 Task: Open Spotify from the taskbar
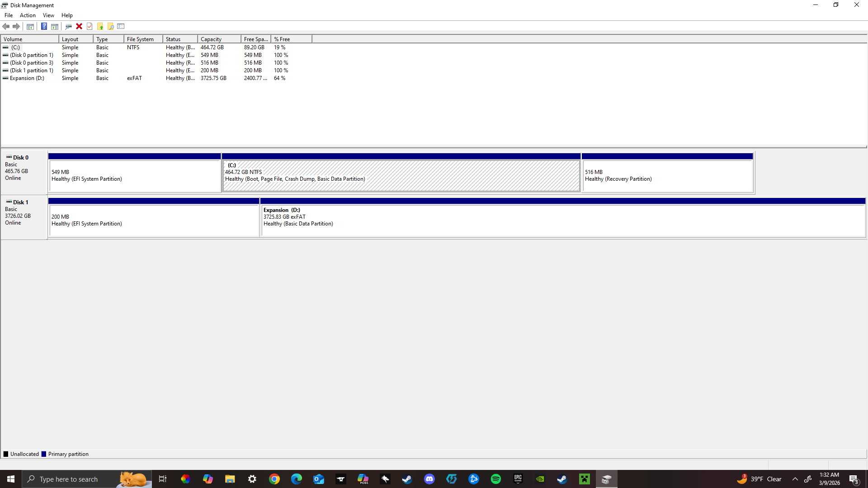[496, 479]
